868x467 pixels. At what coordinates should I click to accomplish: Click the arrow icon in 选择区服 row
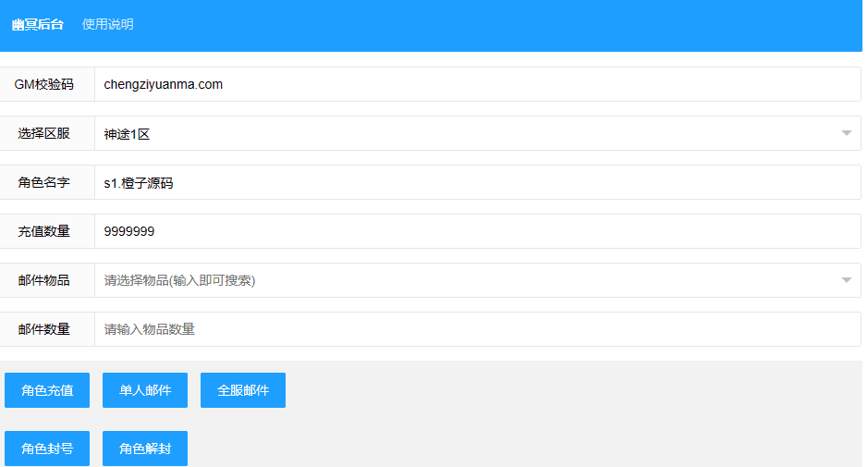(x=846, y=133)
